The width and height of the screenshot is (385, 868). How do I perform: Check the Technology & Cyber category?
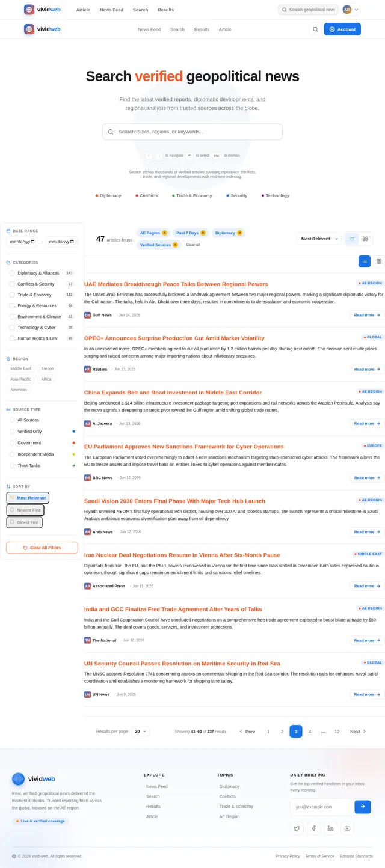(x=12, y=328)
